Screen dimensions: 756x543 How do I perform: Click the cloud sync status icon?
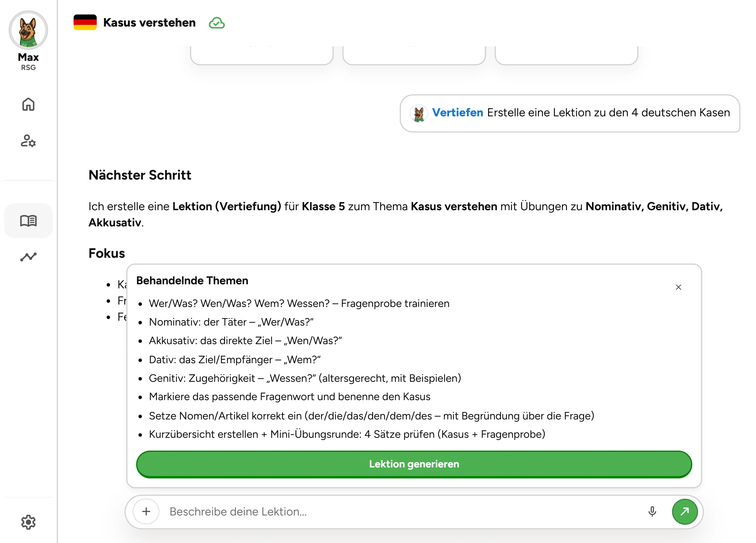[x=217, y=23]
